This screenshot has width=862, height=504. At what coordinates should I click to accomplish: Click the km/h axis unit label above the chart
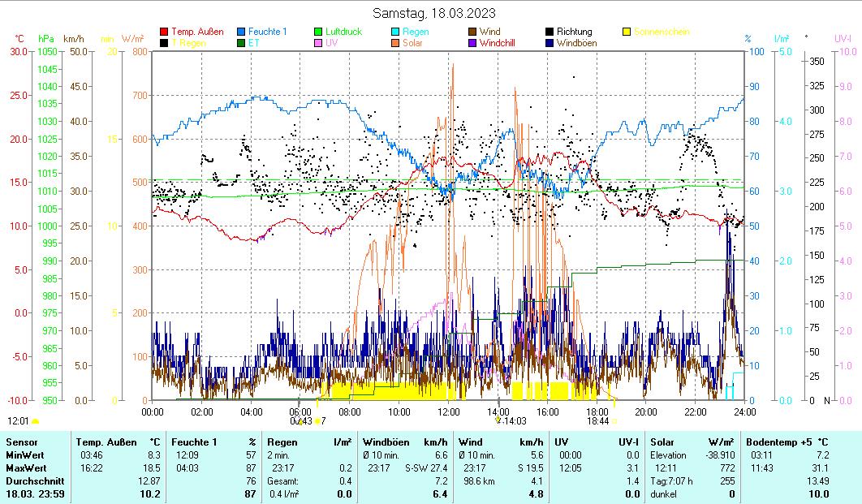click(74, 39)
